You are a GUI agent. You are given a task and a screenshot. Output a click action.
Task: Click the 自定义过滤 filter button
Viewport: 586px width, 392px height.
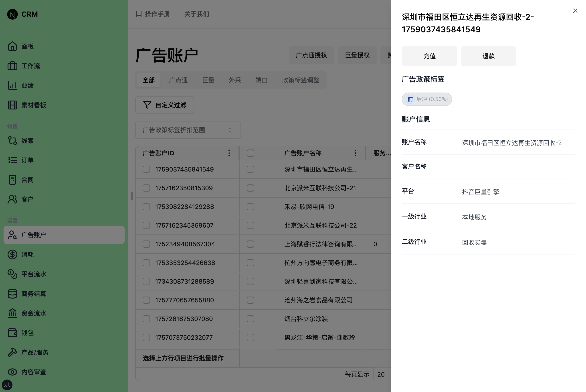pos(164,105)
